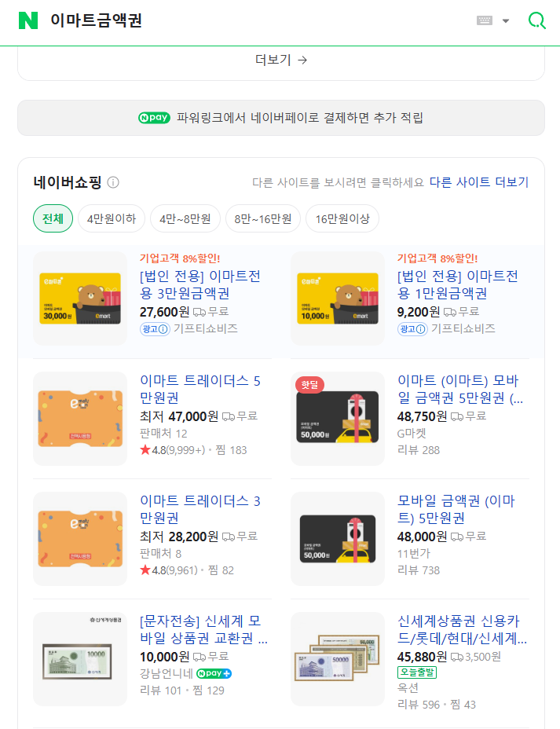Click the green Naver N logo
The width and height of the screenshot is (560, 729).
point(28,20)
